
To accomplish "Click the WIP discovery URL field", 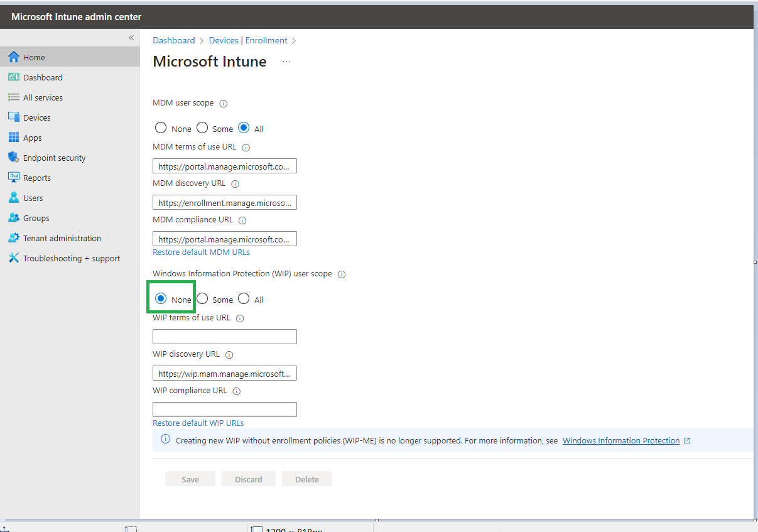I will [x=225, y=373].
